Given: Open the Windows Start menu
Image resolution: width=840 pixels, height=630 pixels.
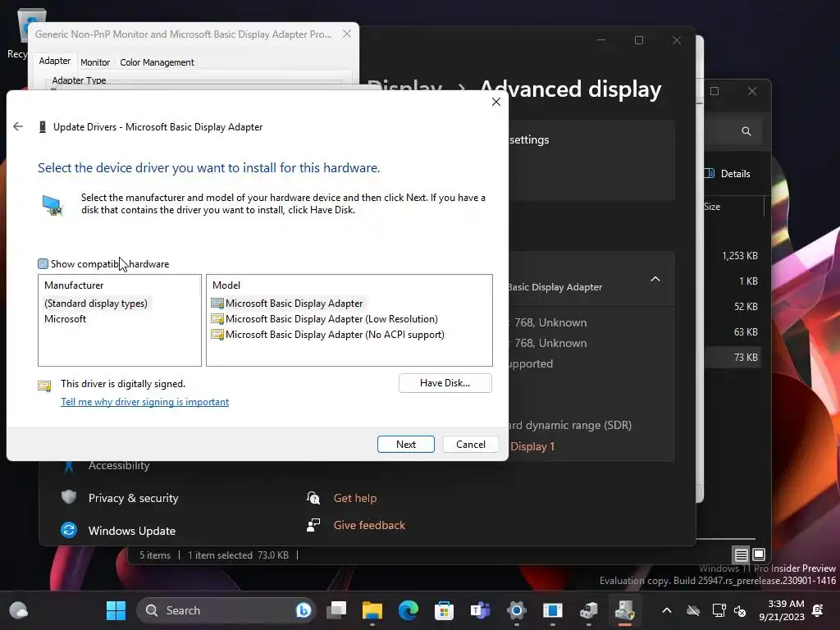Looking at the screenshot, I should (x=116, y=610).
